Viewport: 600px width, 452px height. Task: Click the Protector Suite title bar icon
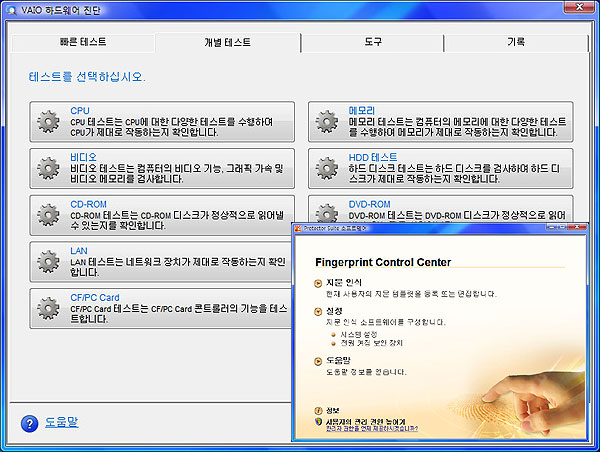click(x=298, y=228)
